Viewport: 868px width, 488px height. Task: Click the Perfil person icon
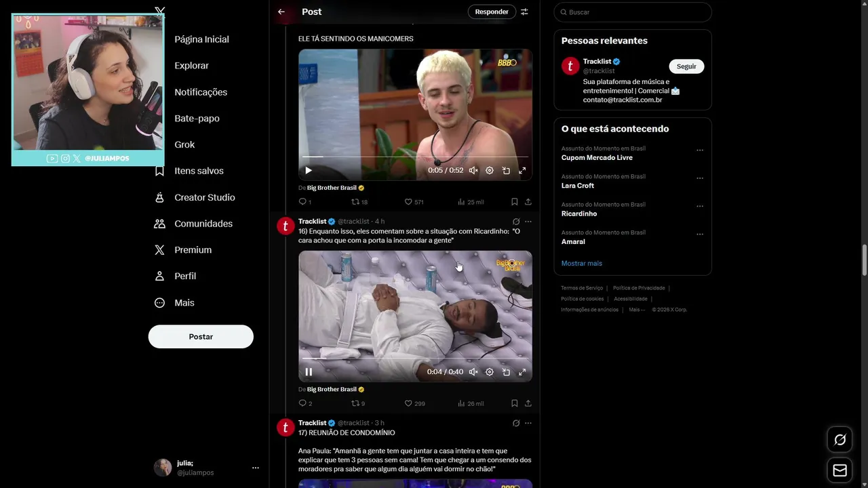(x=160, y=276)
